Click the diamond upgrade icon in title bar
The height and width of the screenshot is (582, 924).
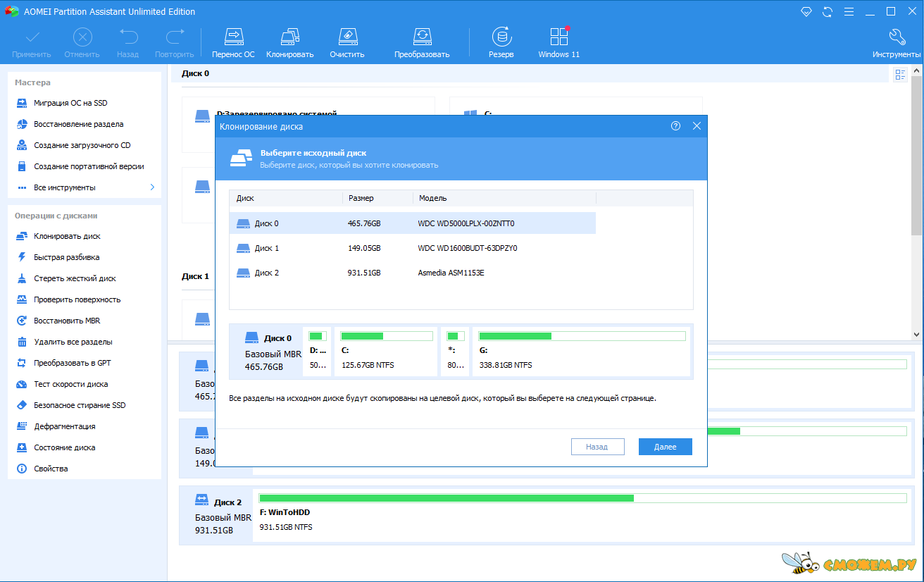tap(806, 11)
